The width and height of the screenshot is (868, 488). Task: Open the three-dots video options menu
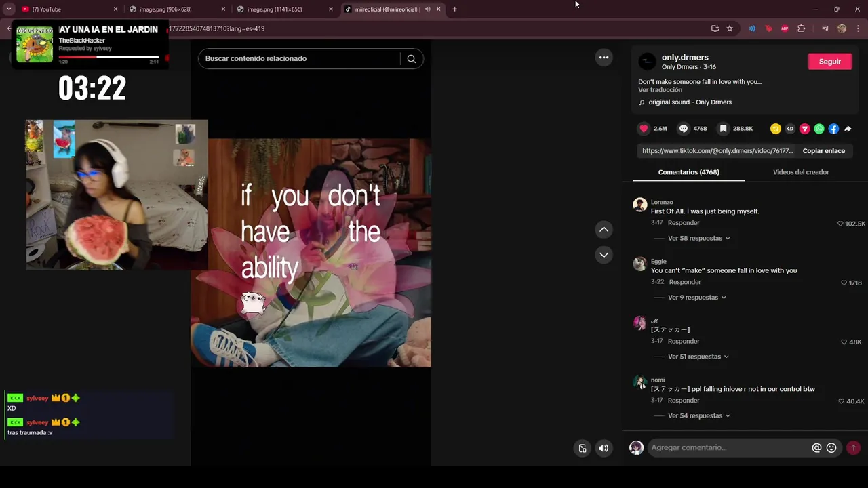pos(604,58)
